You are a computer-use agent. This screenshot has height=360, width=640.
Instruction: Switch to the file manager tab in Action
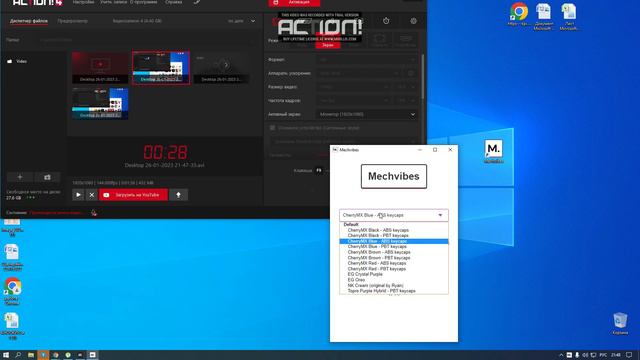[x=29, y=21]
